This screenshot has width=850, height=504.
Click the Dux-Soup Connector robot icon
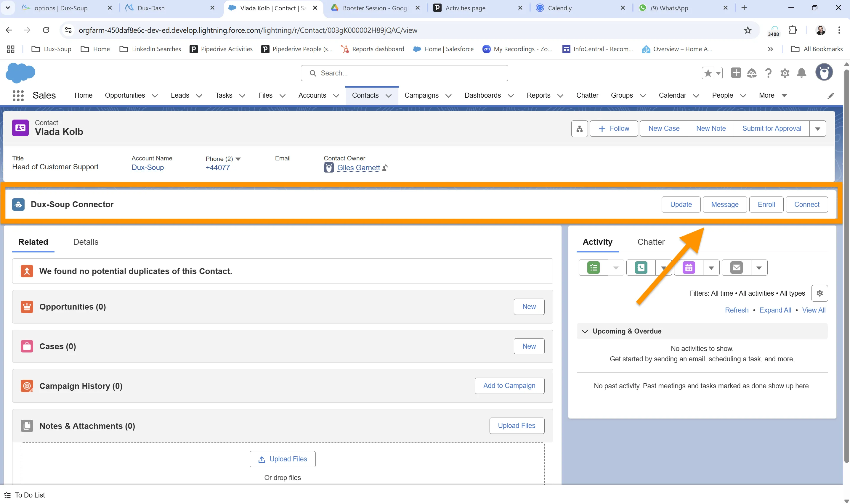[x=18, y=205]
